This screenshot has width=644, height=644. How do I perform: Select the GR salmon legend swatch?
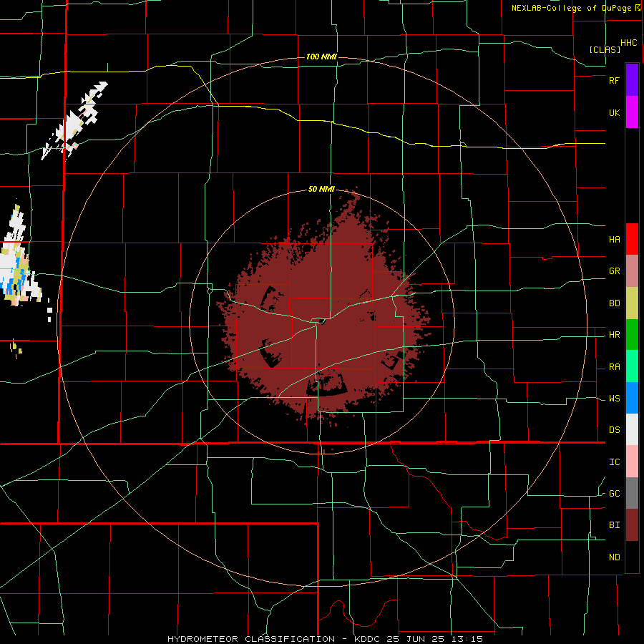(632, 271)
